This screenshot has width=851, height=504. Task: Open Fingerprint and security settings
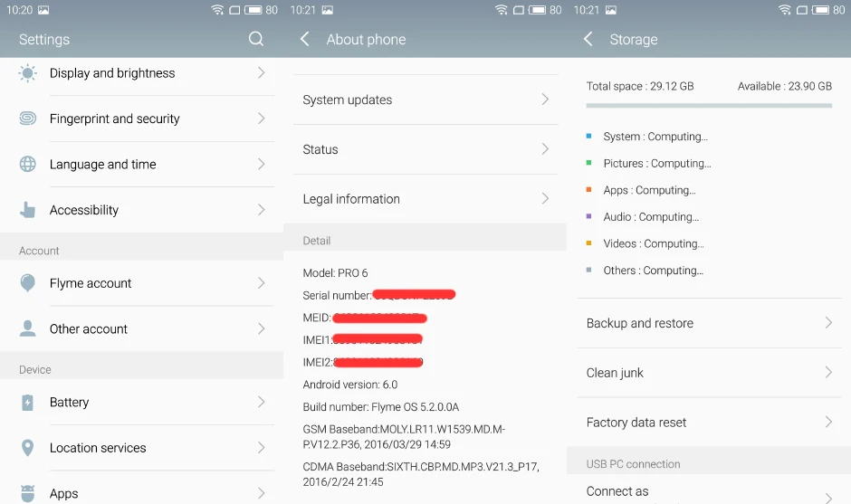[141, 119]
